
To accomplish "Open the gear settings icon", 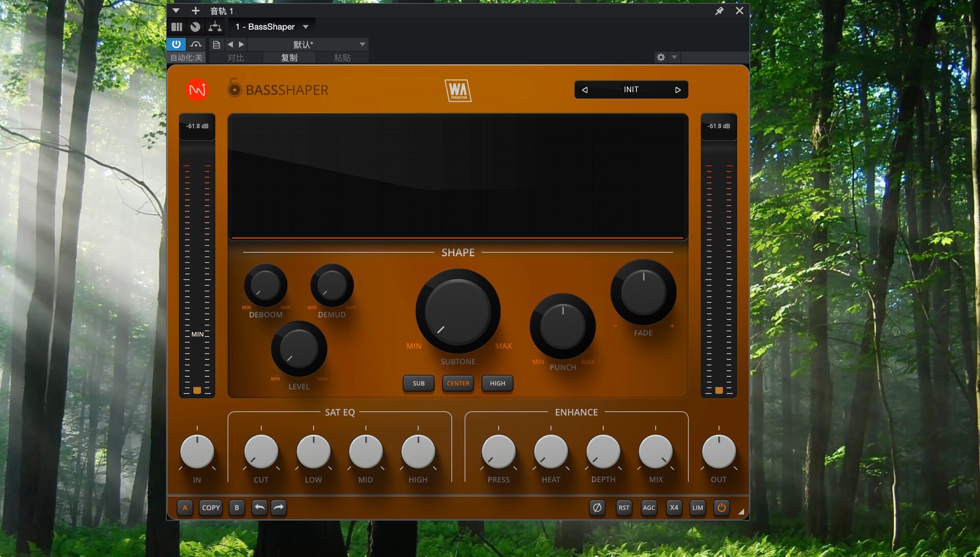I will tap(661, 57).
